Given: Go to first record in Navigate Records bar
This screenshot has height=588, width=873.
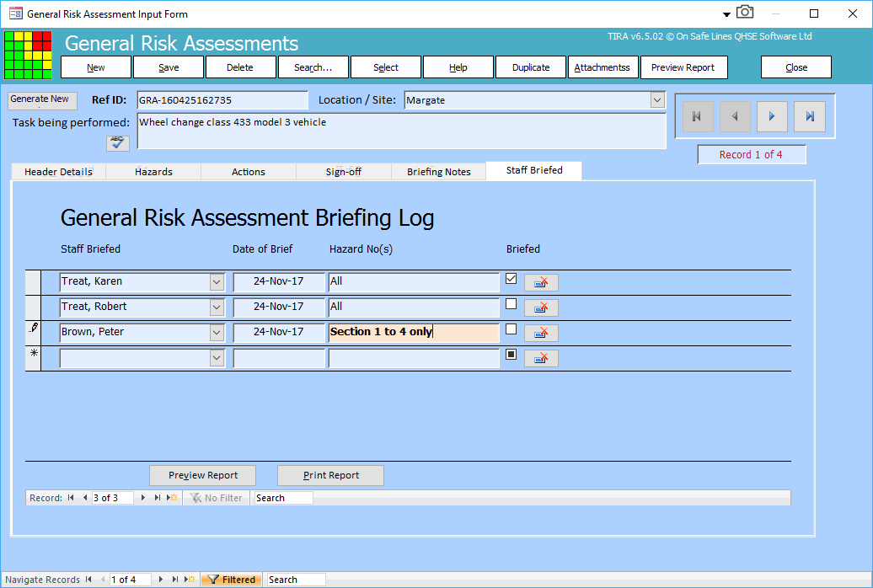Looking at the screenshot, I should point(88,580).
